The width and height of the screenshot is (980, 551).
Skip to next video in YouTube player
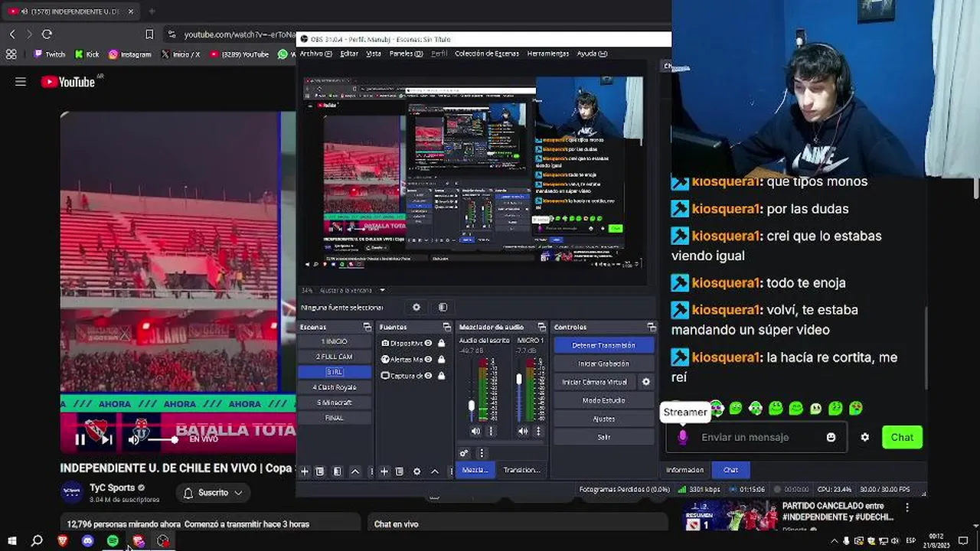(106, 439)
